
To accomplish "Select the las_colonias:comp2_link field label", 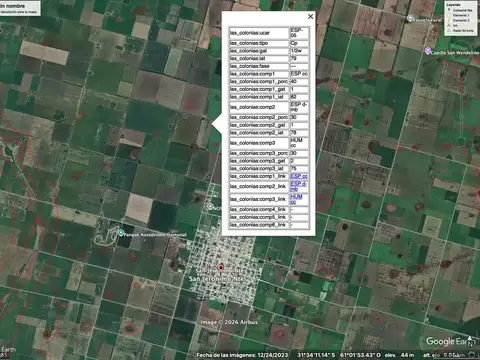I will (x=259, y=186).
